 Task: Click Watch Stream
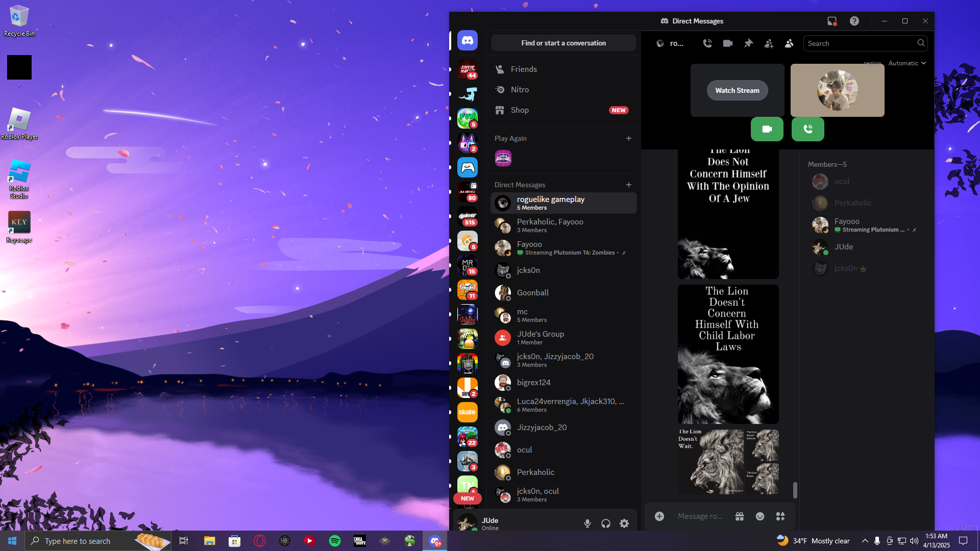point(738,90)
